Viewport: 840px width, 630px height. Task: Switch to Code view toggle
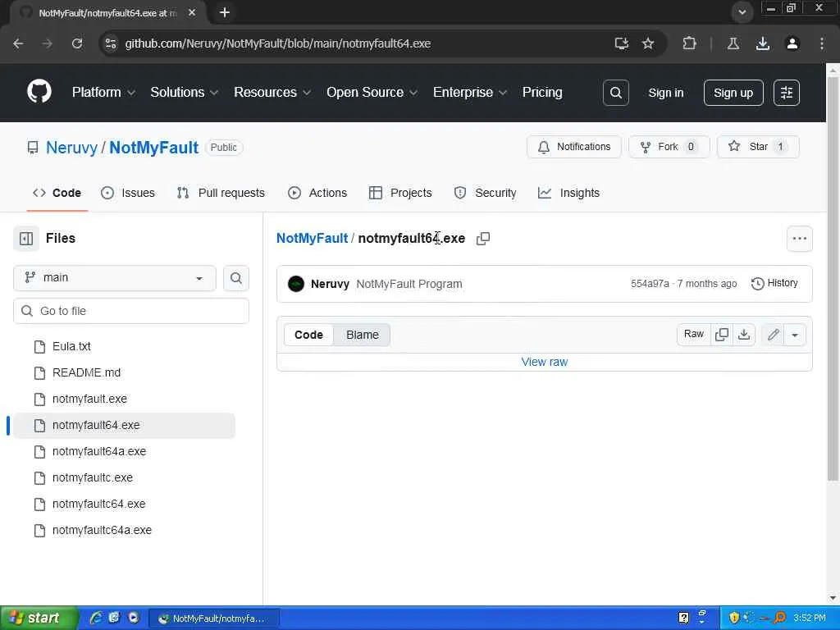coord(308,335)
